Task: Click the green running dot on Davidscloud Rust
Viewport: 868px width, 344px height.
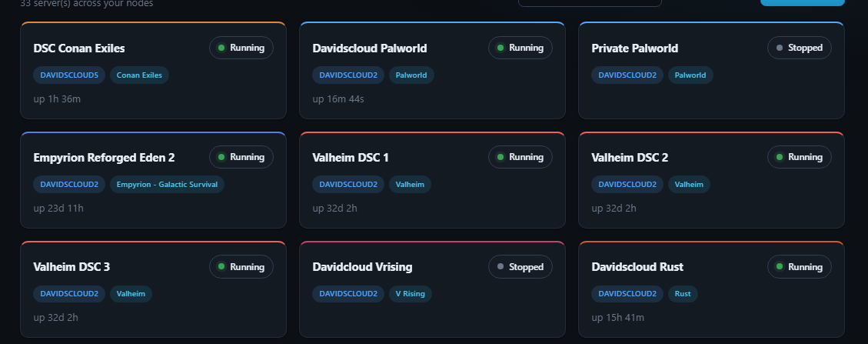Action: (780, 266)
